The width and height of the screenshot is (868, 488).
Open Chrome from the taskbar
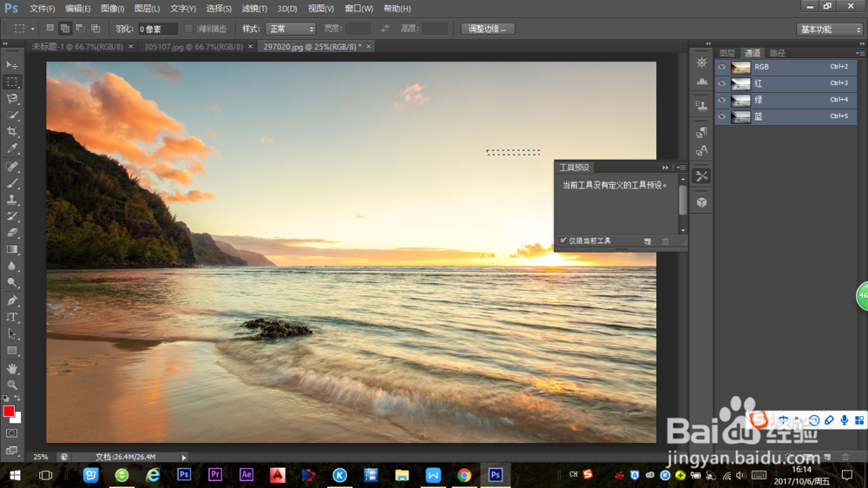pos(464,475)
